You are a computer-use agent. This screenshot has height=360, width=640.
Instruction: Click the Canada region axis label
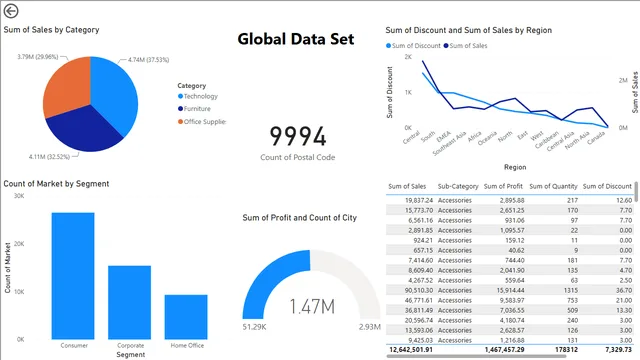596,138
